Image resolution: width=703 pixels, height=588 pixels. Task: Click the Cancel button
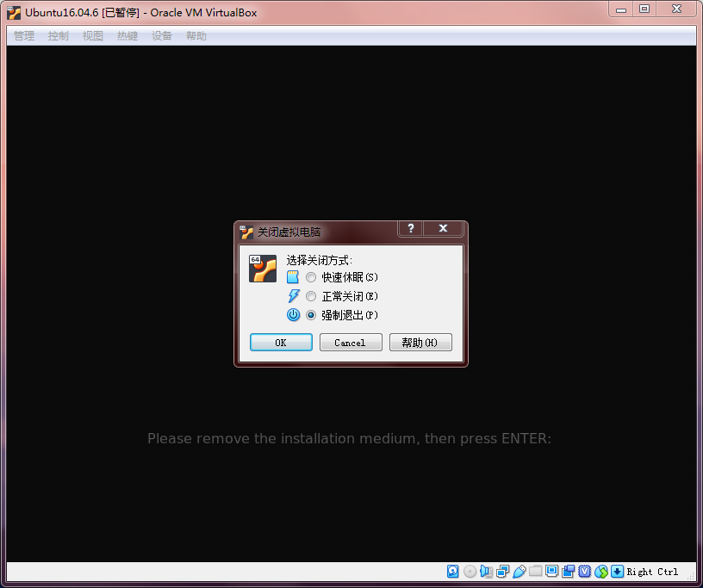tap(351, 343)
